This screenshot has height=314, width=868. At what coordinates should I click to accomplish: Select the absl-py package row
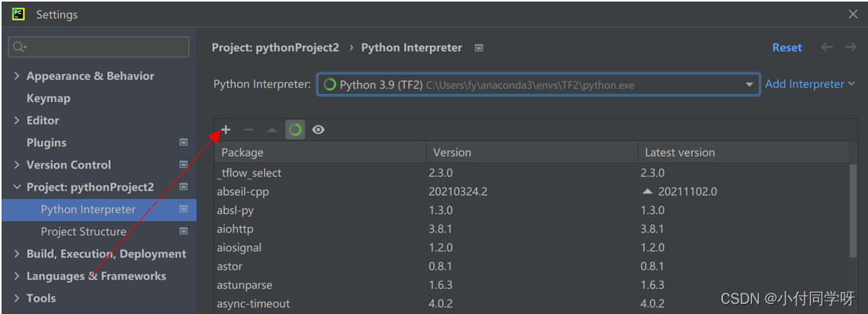click(x=531, y=211)
